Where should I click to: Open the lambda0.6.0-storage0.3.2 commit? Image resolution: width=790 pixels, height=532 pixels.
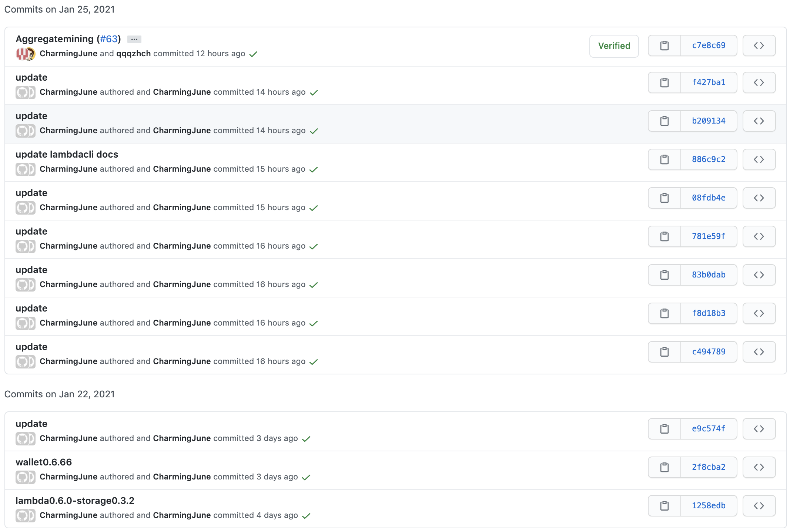coord(75,501)
